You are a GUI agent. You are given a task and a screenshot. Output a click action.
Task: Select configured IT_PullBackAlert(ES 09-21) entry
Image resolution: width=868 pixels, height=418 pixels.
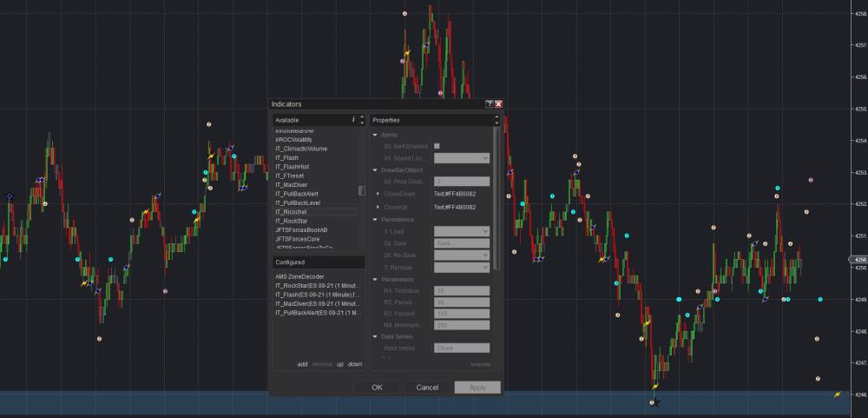coord(319,313)
